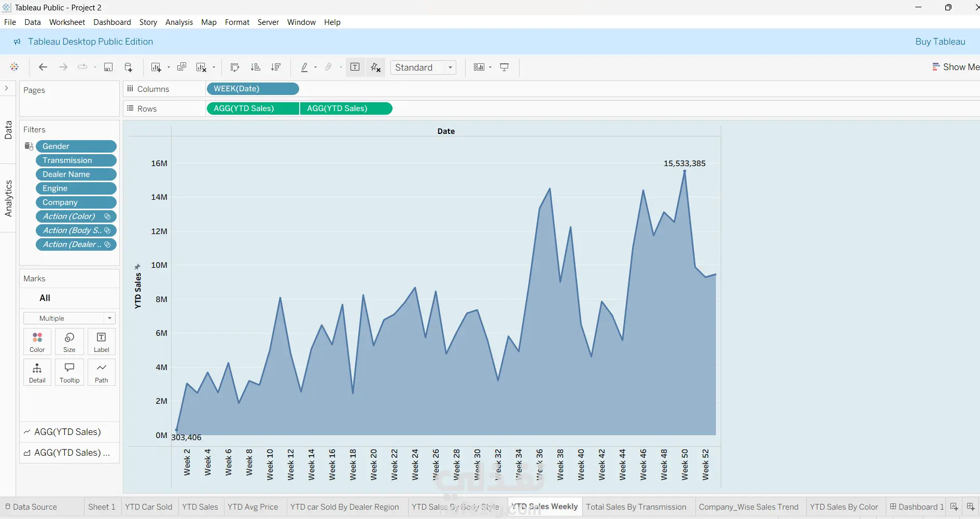Switch to Total Sales By Transmission sheet
This screenshot has width=980, height=519.
[x=636, y=507]
